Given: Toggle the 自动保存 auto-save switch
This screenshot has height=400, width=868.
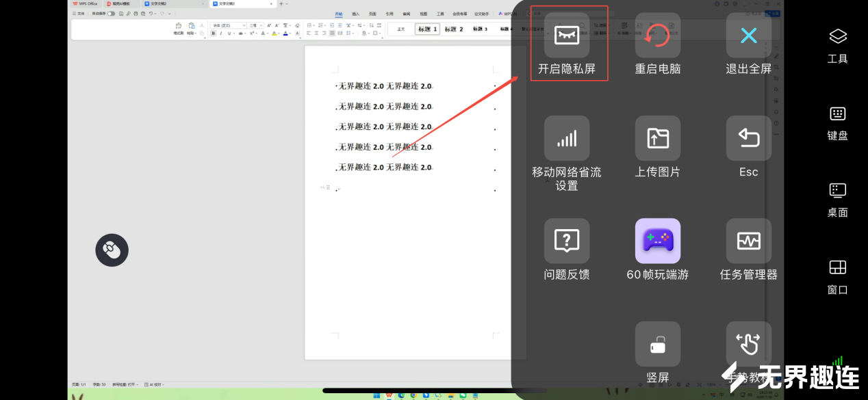Looking at the screenshot, I should point(111,14).
